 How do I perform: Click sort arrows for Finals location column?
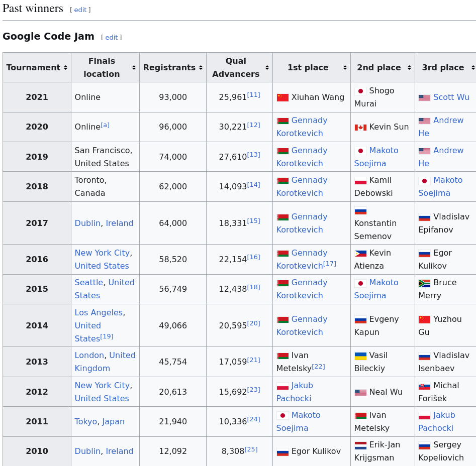pos(134,68)
